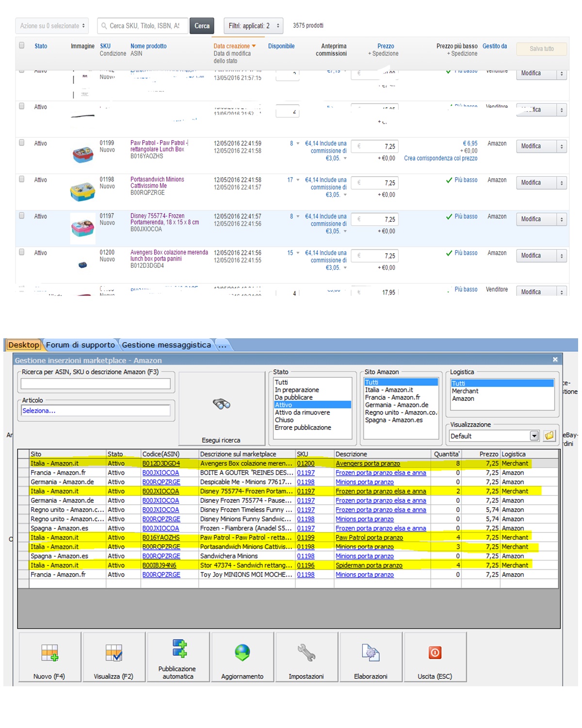The width and height of the screenshot is (582, 728).
Task: Click 'Spiderman porta pranzo' description link
Action: 369,565
